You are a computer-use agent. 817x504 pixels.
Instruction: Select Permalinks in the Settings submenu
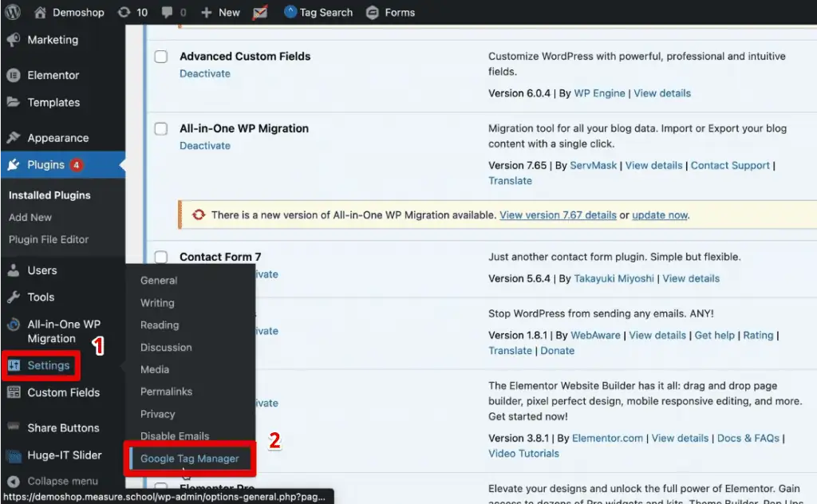click(x=168, y=392)
